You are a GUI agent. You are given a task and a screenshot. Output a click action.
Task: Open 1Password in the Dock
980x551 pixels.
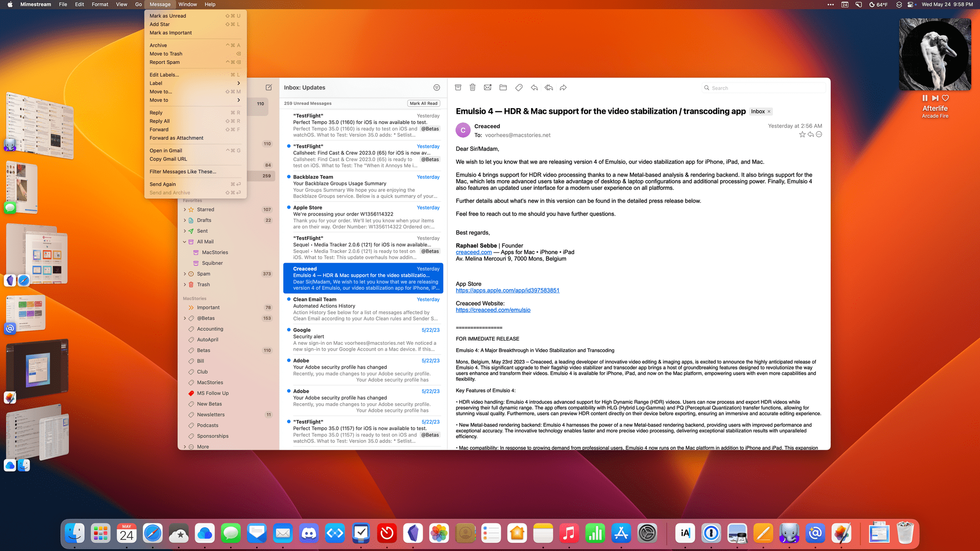pos(711,533)
